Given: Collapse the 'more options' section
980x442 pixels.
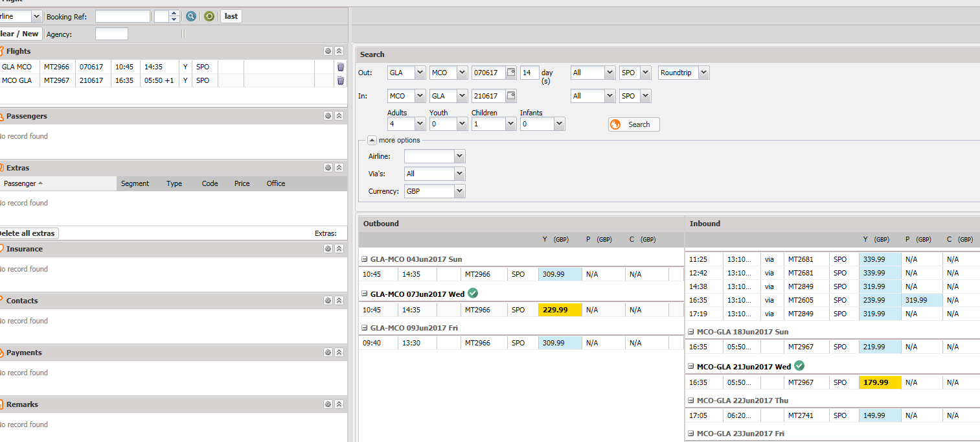Looking at the screenshot, I should tap(372, 140).
